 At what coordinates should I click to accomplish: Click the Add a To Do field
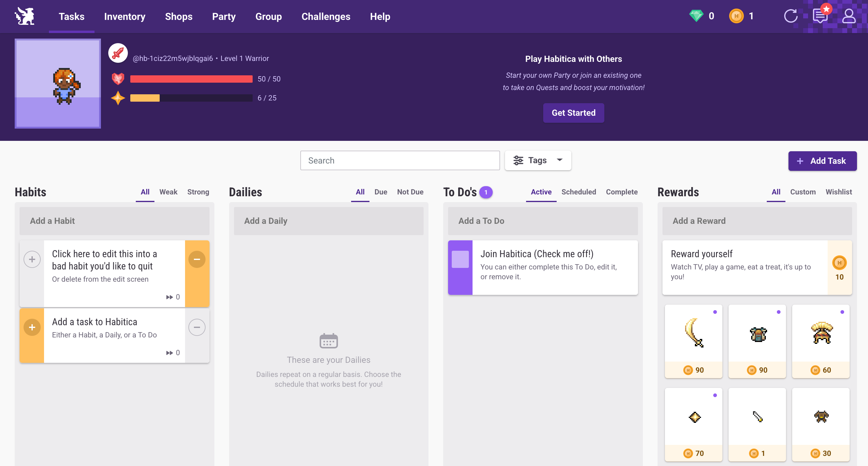point(543,221)
